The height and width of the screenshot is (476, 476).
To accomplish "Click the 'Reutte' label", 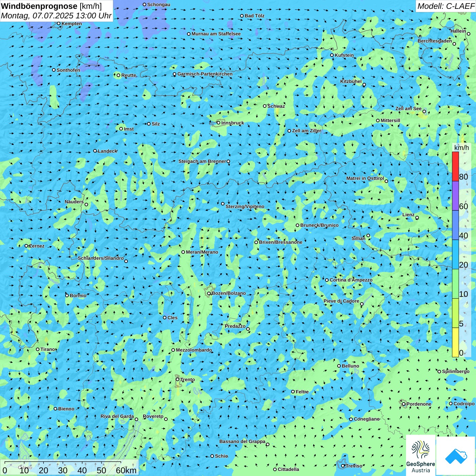I will (129, 75).
